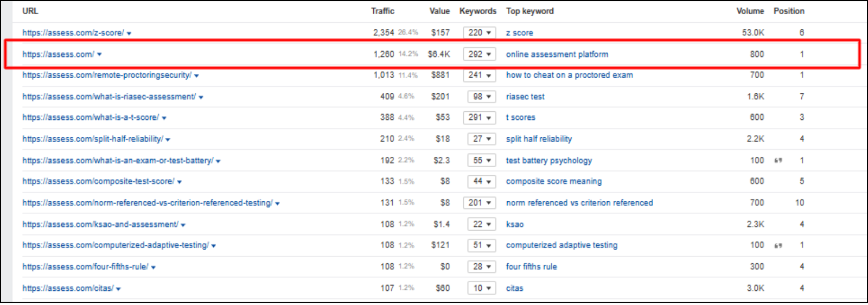The image size is (868, 305).
Task: Open the 28 keywords dropdown for four-fifths-rule
Action: pyautogui.click(x=482, y=266)
